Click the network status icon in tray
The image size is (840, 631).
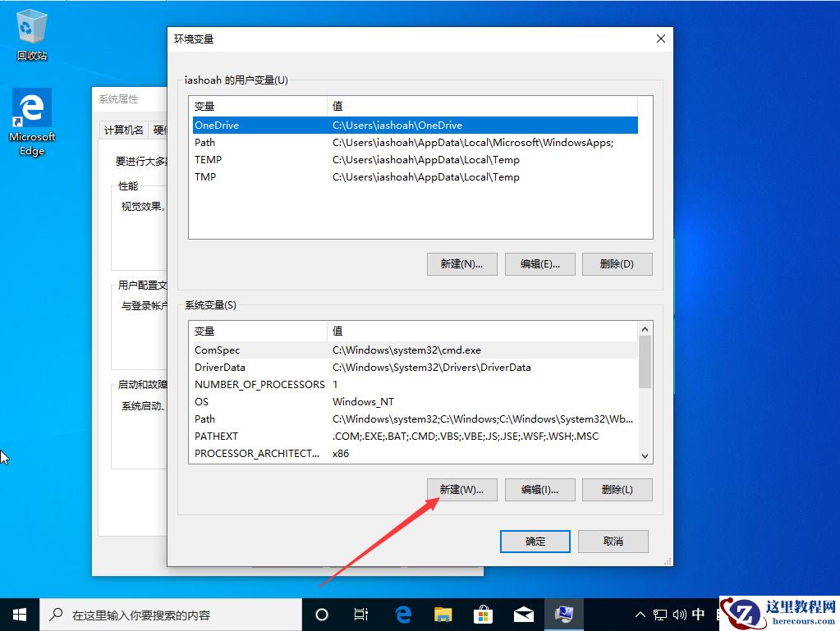[x=659, y=614]
